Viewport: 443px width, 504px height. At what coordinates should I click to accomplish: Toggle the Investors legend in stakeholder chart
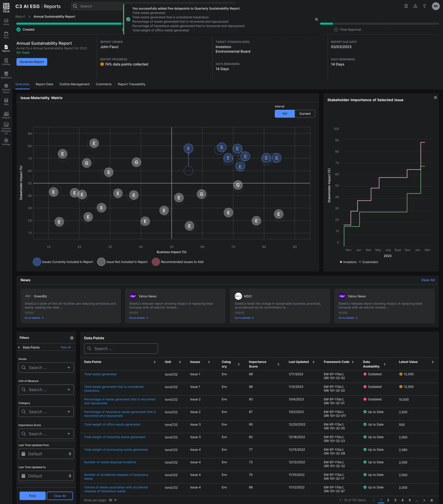point(348,262)
